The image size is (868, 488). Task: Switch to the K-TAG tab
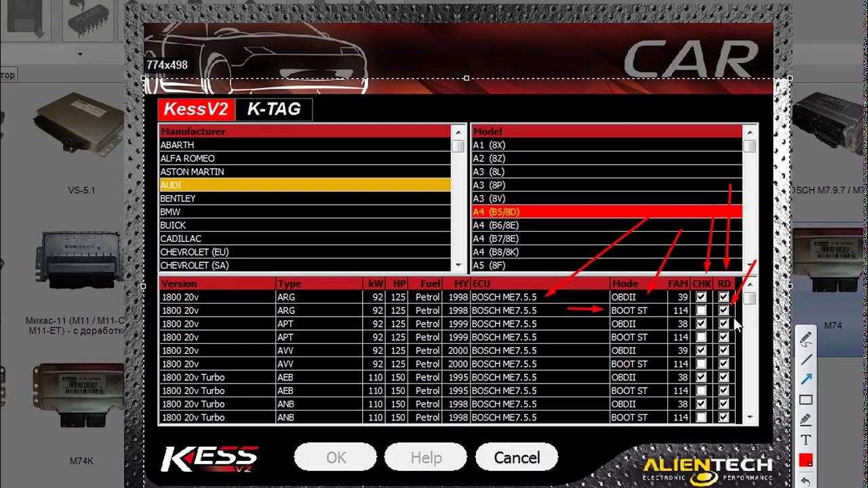(x=273, y=109)
